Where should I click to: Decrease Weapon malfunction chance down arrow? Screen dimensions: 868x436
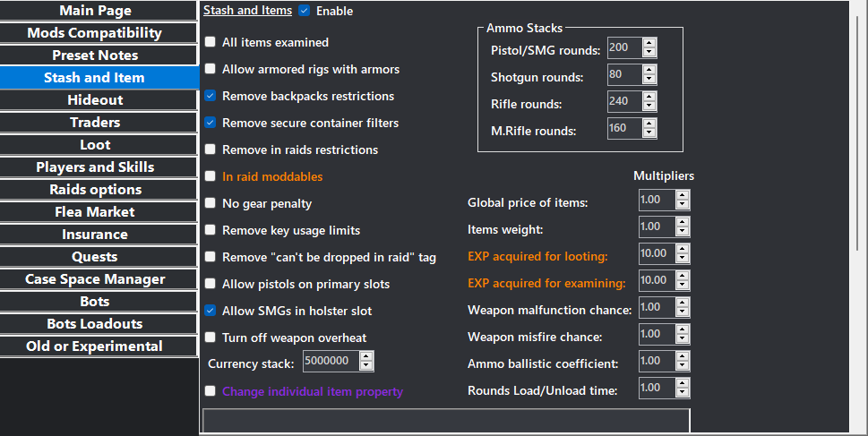[x=682, y=312]
